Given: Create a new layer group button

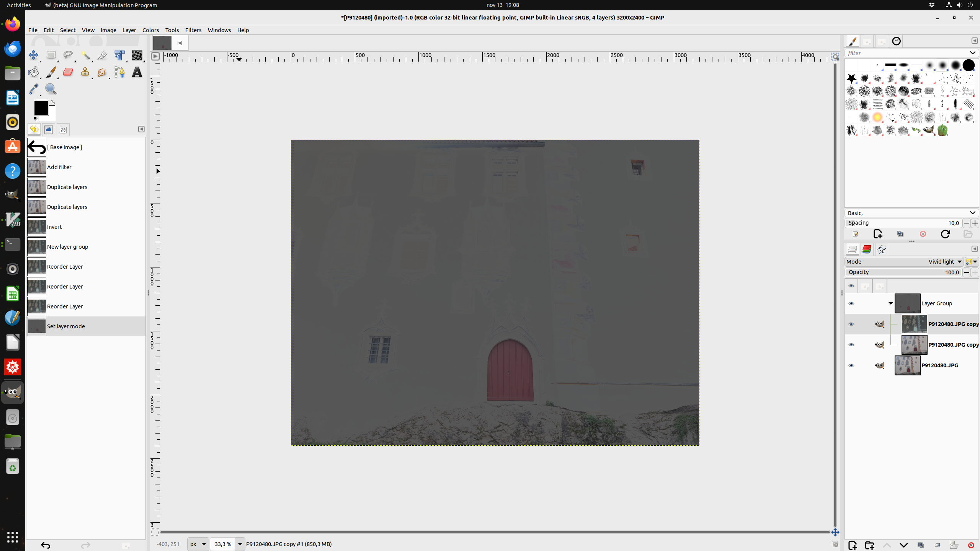Looking at the screenshot, I should click(x=869, y=545).
